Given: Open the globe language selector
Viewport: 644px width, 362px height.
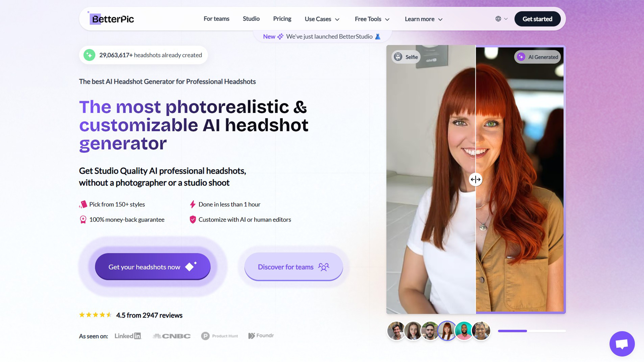Looking at the screenshot, I should click(x=498, y=19).
